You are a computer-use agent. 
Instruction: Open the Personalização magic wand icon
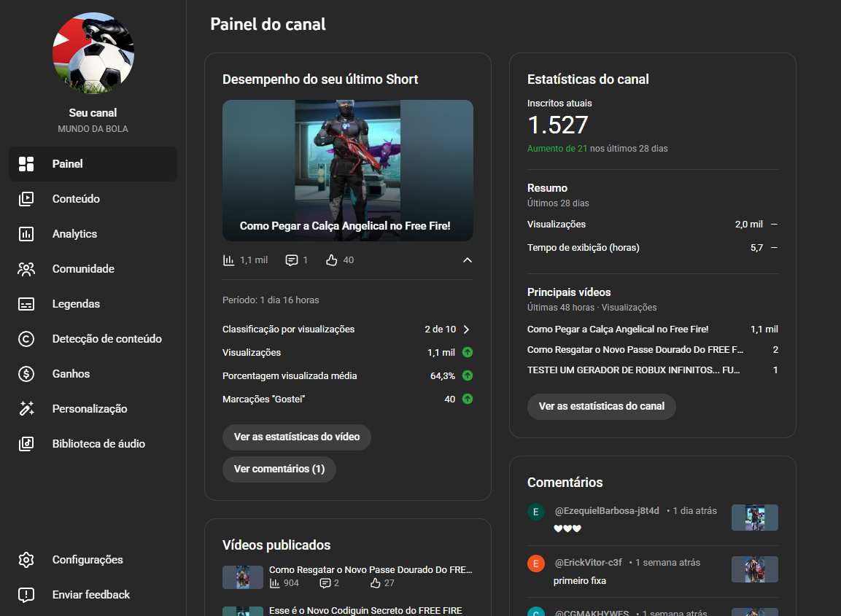coord(26,408)
